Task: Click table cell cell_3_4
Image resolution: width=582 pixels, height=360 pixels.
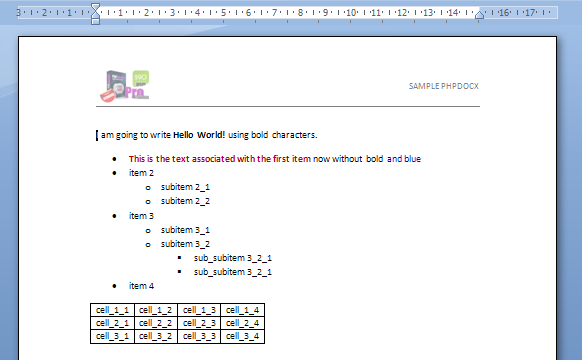Action: (242, 336)
